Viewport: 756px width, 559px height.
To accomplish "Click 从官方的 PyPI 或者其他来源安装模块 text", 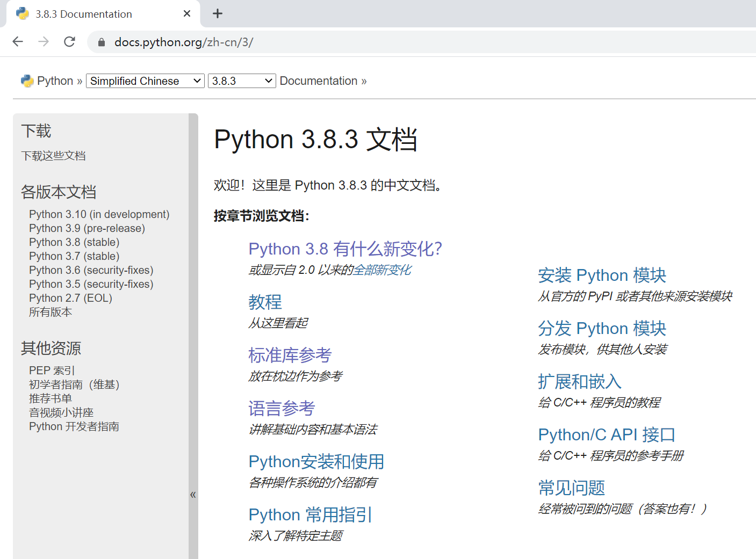I will pos(635,296).
